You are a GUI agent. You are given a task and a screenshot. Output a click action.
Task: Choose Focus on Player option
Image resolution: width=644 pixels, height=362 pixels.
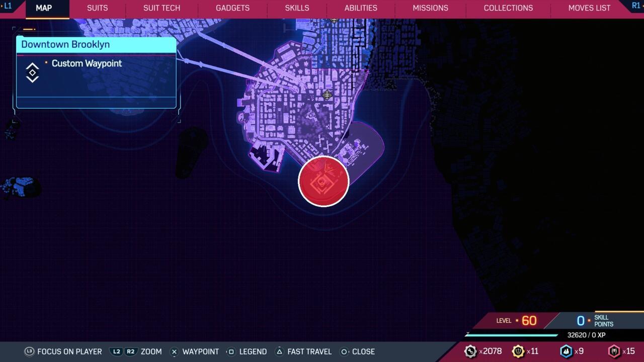(x=63, y=351)
